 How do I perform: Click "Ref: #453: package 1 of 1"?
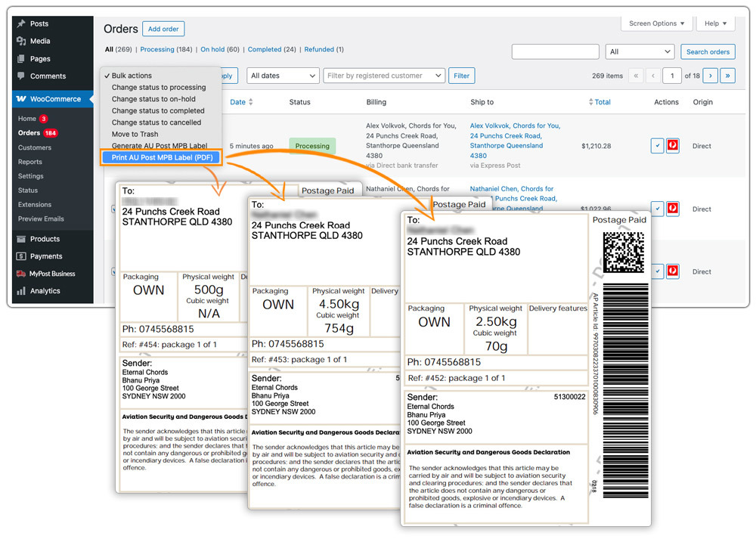click(x=299, y=360)
